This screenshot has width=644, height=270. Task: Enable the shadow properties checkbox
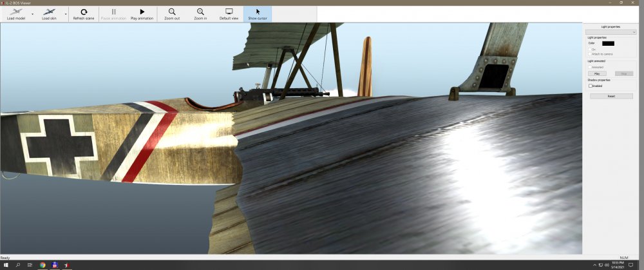(x=591, y=86)
